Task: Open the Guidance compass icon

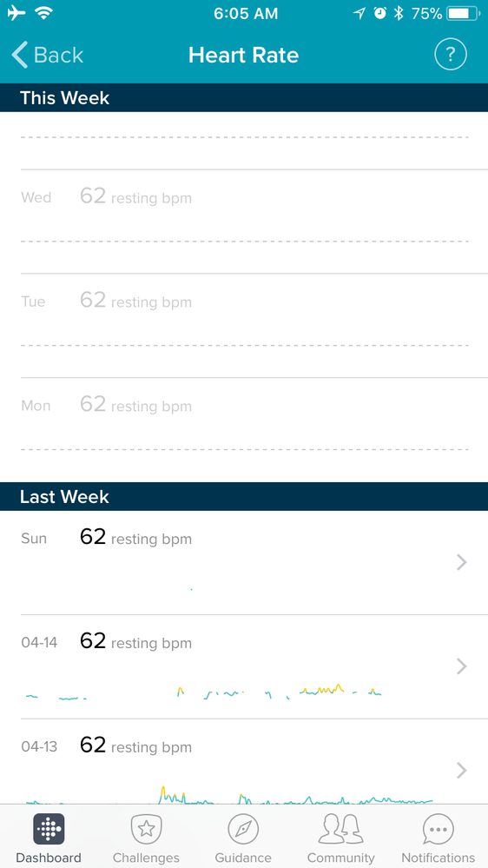Action: (243, 829)
